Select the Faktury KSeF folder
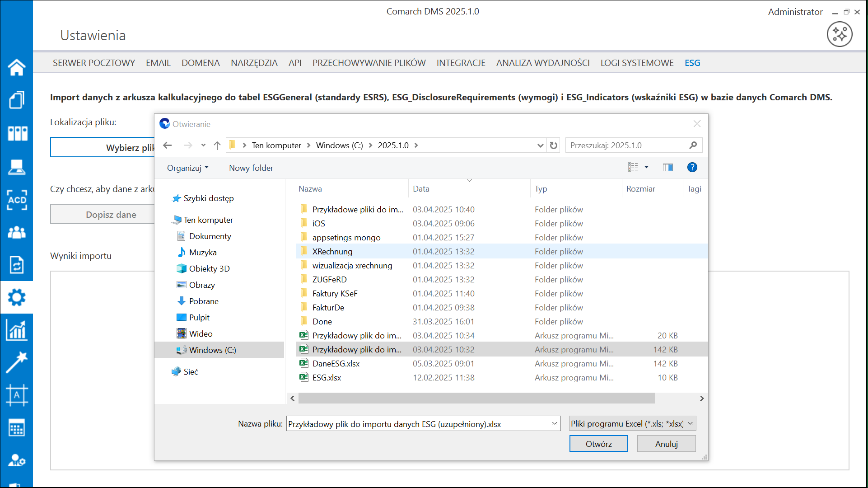 (502, 293)
